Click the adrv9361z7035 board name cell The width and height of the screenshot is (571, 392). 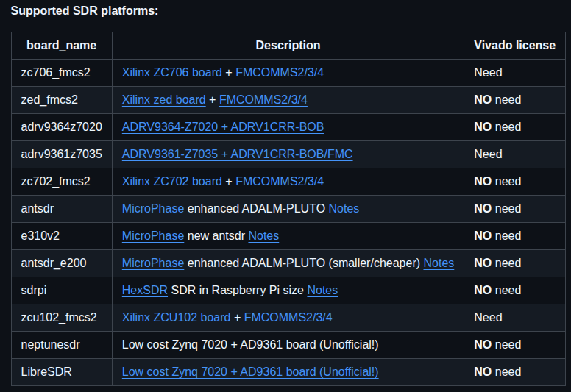click(x=62, y=154)
